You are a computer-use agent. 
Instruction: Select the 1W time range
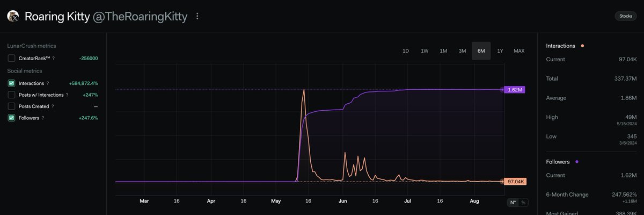click(425, 51)
